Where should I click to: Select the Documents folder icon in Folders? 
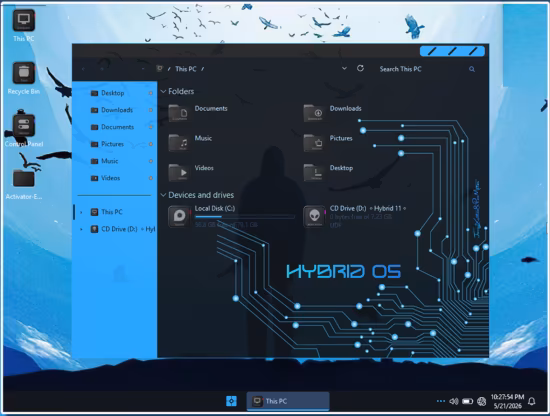179,113
